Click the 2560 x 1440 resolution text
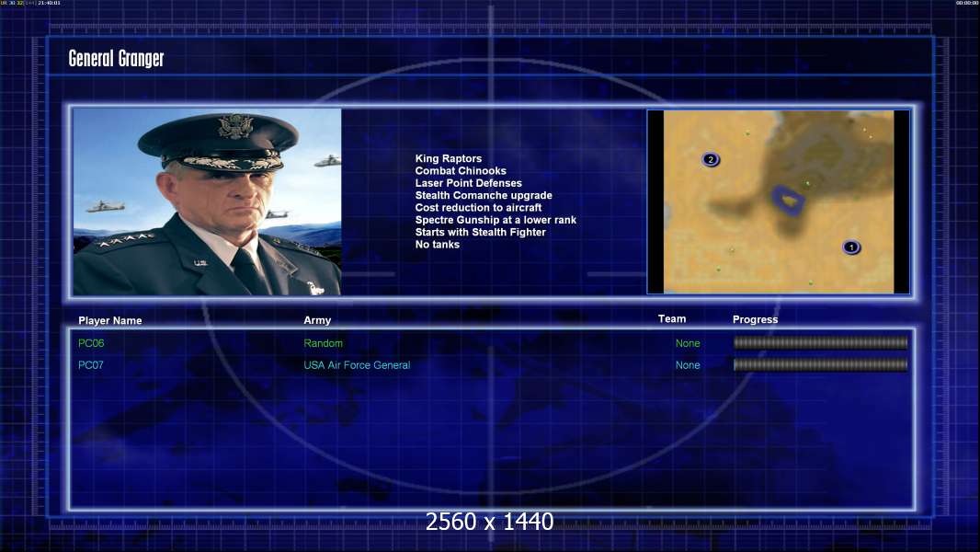980x552 pixels. point(489,522)
